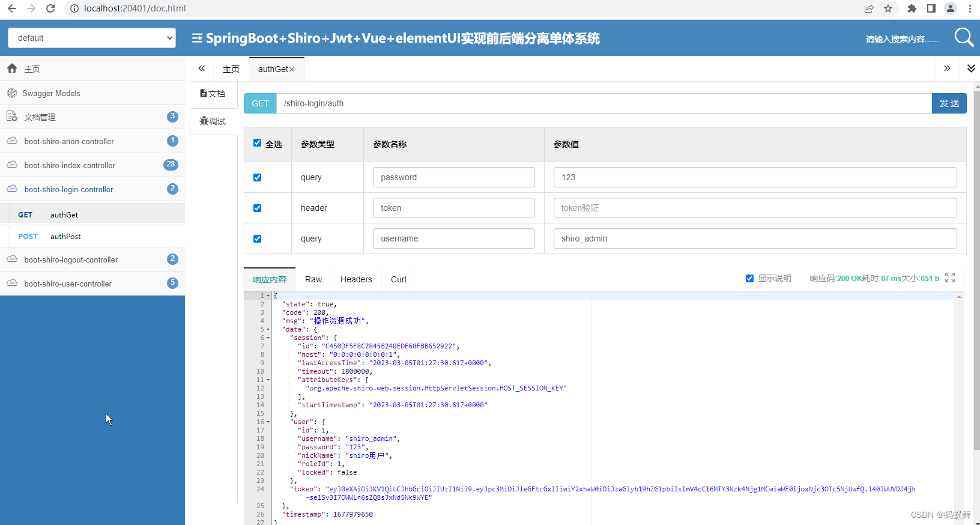Go to 主页 in the sidebar
980x525 pixels.
point(92,69)
